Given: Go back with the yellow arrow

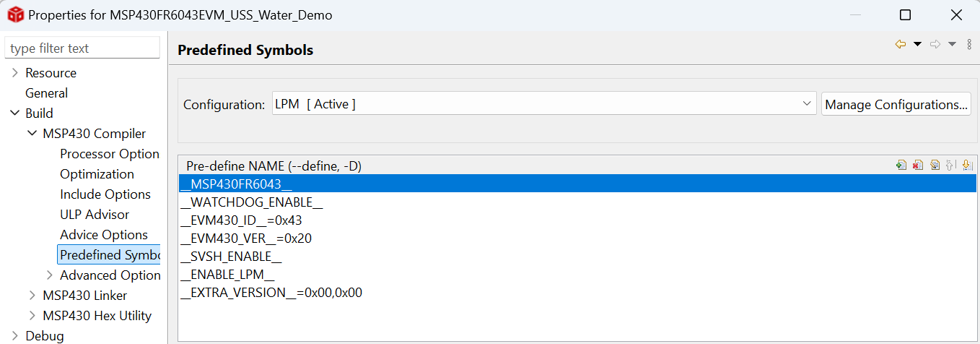Looking at the screenshot, I should coord(901,44).
